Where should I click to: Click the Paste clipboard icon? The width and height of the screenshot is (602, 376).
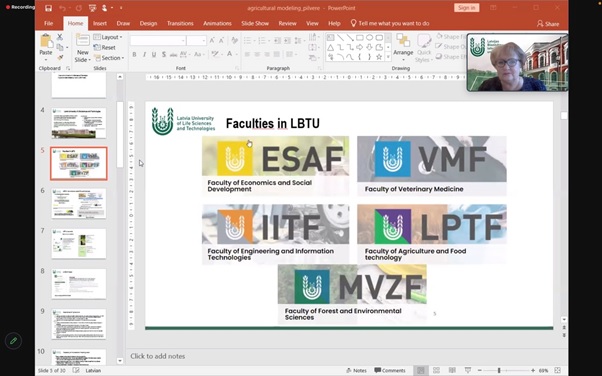[46, 45]
